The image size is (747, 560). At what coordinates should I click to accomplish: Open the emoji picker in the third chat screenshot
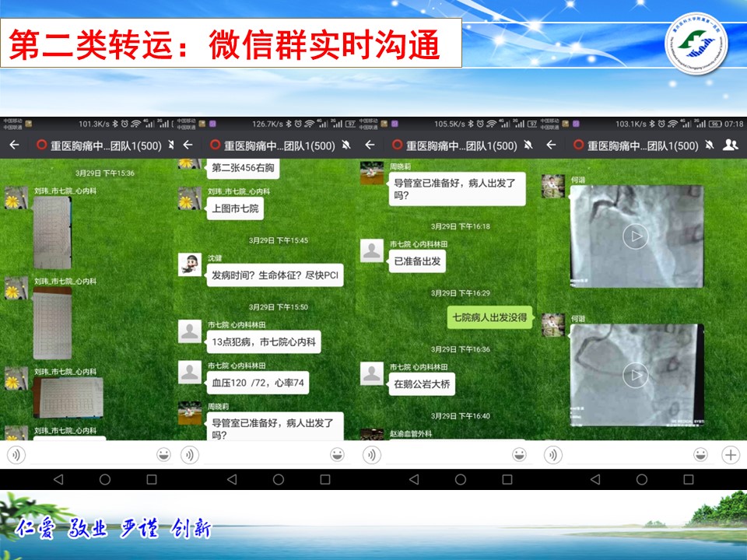(519, 454)
